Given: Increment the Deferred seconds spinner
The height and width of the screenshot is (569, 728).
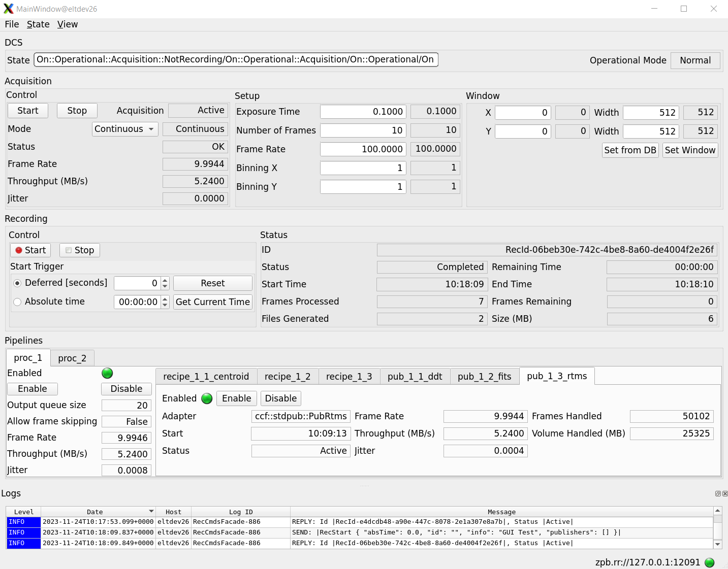Looking at the screenshot, I should point(165,280).
